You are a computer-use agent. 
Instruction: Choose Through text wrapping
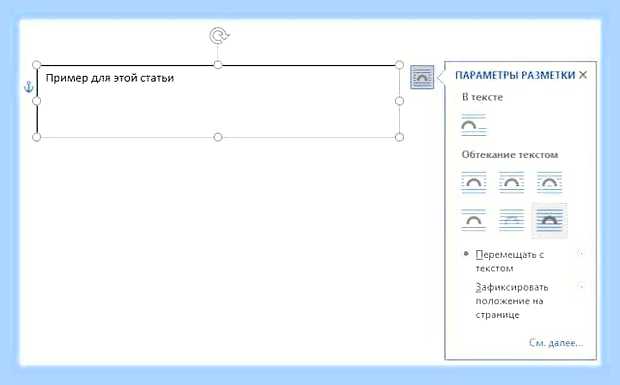pos(549,182)
